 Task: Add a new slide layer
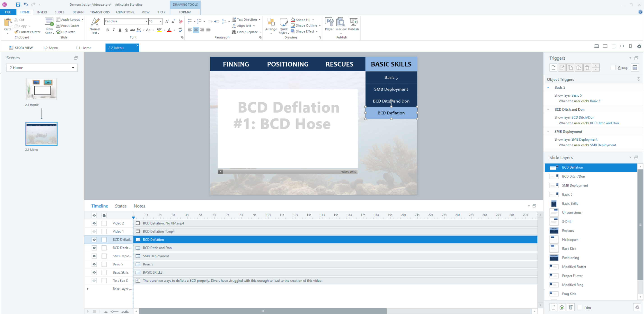(553, 307)
